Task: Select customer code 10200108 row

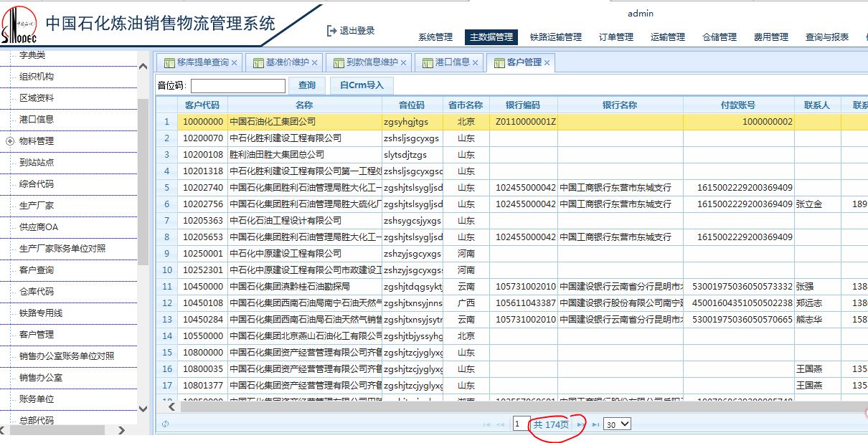Action: [512, 155]
